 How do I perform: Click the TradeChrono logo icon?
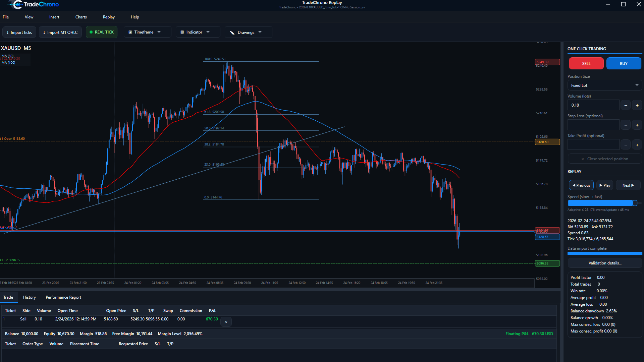point(17,4)
